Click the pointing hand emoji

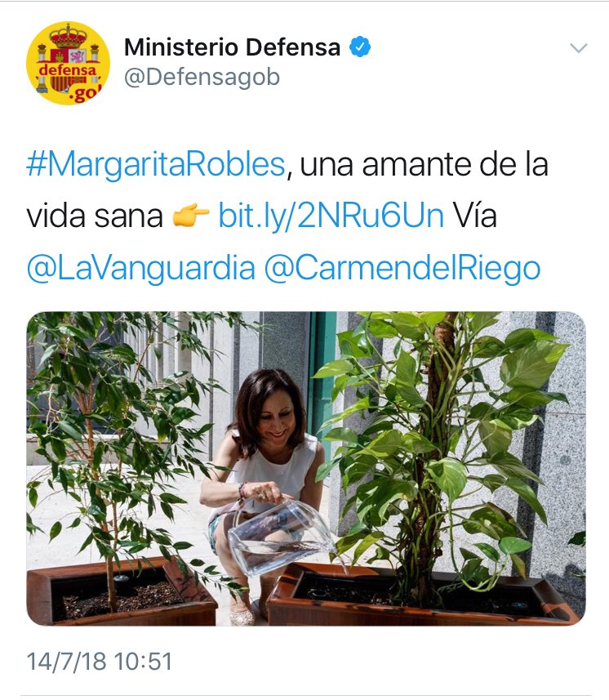pos(190,216)
